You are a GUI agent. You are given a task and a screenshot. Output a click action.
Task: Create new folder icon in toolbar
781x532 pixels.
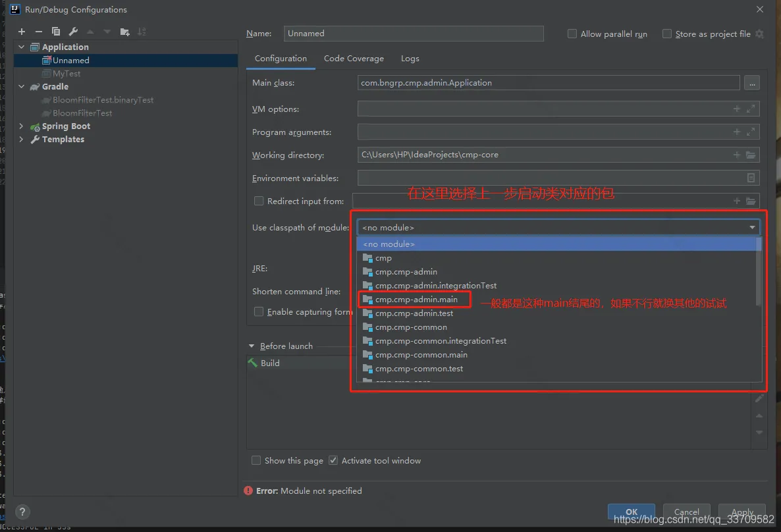[124, 32]
